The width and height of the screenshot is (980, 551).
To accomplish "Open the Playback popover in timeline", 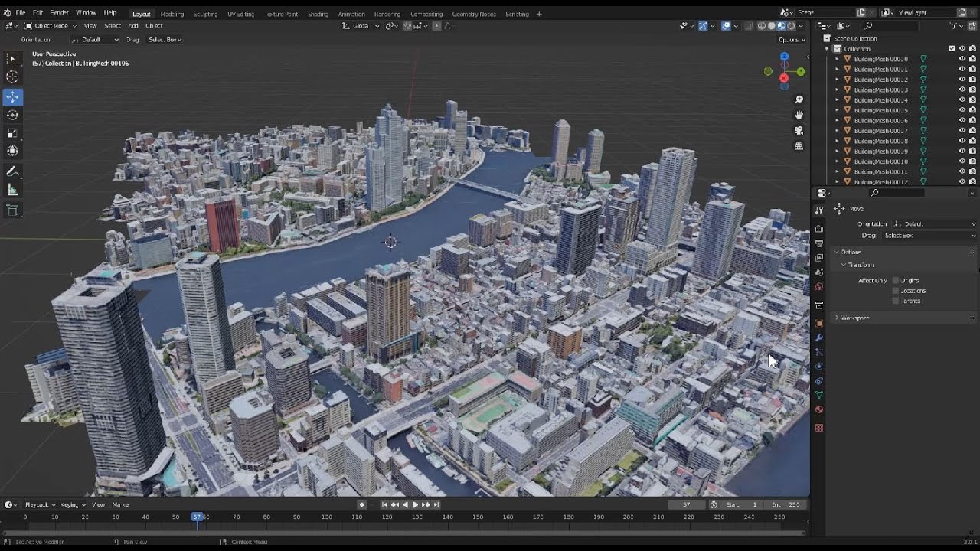I will click(39, 504).
